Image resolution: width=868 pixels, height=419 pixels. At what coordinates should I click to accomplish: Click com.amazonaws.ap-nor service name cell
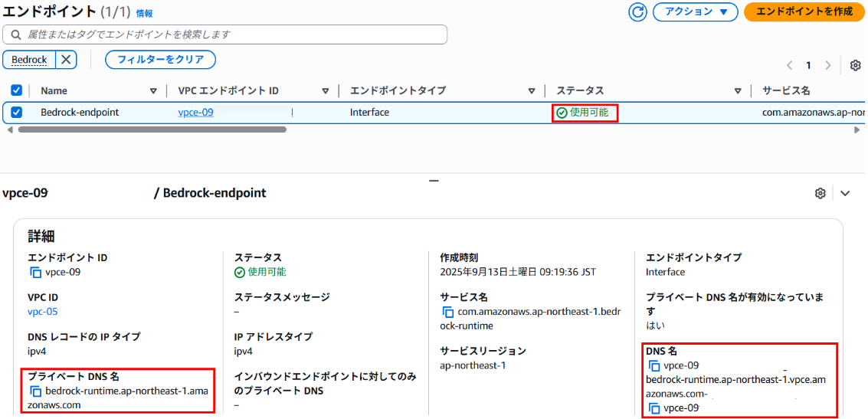[x=813, y=113]
